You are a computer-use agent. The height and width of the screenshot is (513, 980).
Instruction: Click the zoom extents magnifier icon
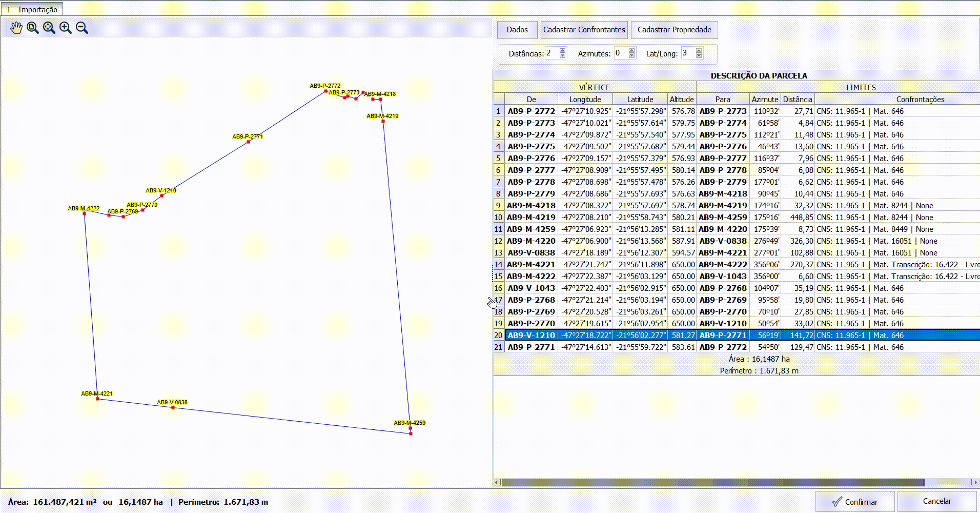(x=49, y=28)
